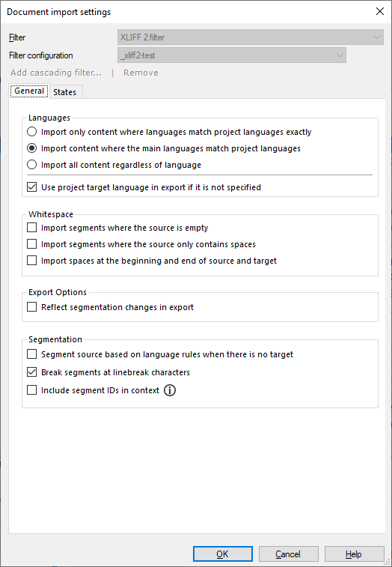Toggle Include segment IDs in context checkbox
The image size is (392, 567).
pyautogui.click(x=31, y=390)
